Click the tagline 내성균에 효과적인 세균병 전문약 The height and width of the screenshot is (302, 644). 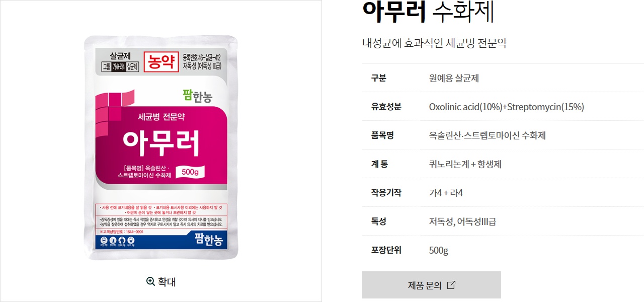[x=434, y=43]
